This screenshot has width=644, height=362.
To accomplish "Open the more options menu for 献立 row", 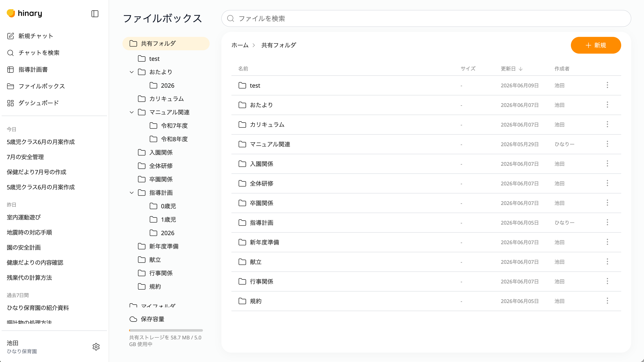I will click(x=607, y=262).
